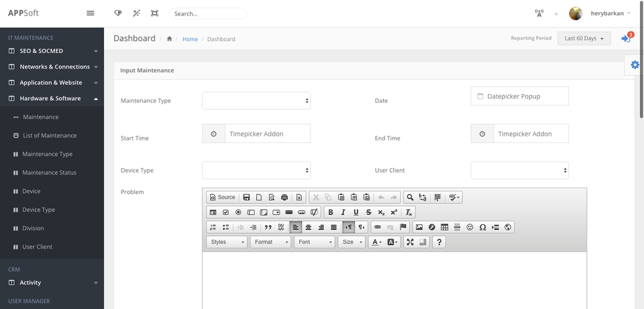Viewport: 644px width, 309px height.
Task: Open the background color picker
Action: (392, 242)
